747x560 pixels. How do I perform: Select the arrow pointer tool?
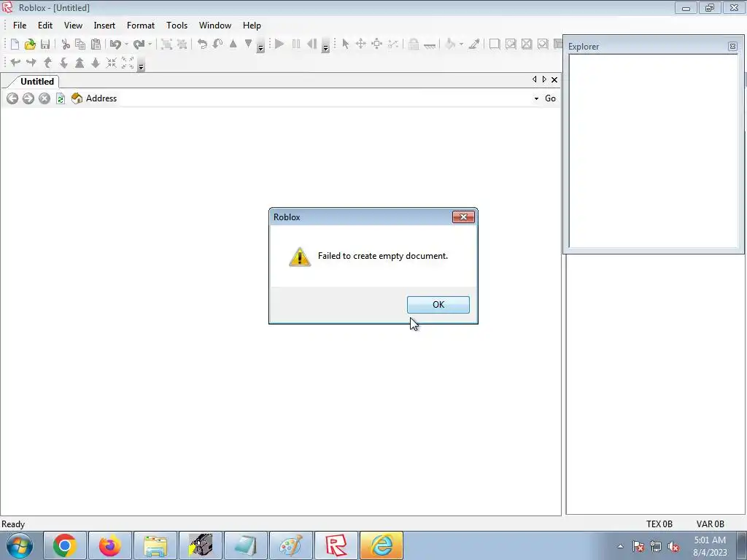click(x=346, y=44)
